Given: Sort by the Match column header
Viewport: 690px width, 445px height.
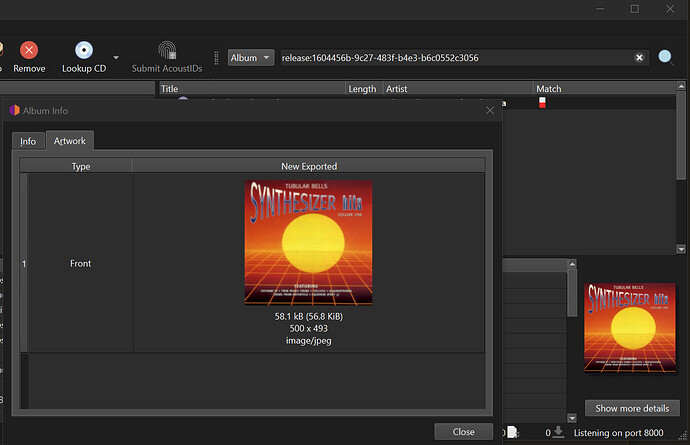Looking at the screenshot, I should point(605,88).
